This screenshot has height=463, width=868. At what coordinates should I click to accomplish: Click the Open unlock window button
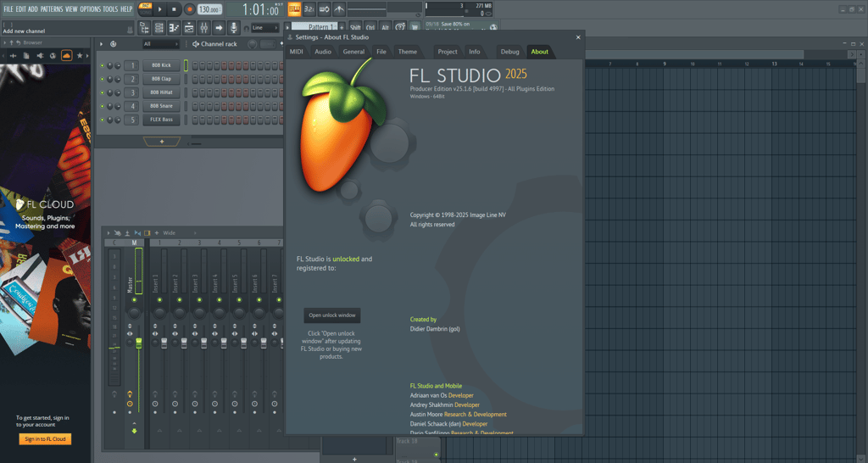click(x=332, y=315)
